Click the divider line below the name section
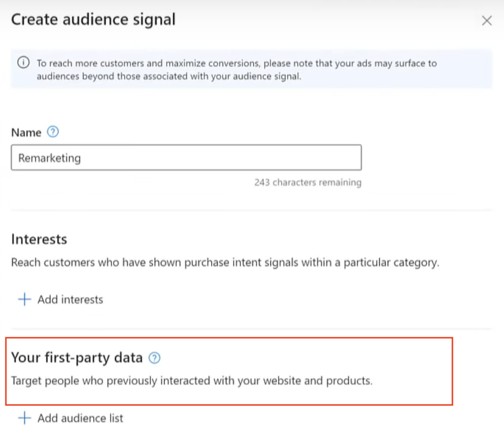This screenshot has height=430, width=504. pyautogui.click(x=252, y=210)
